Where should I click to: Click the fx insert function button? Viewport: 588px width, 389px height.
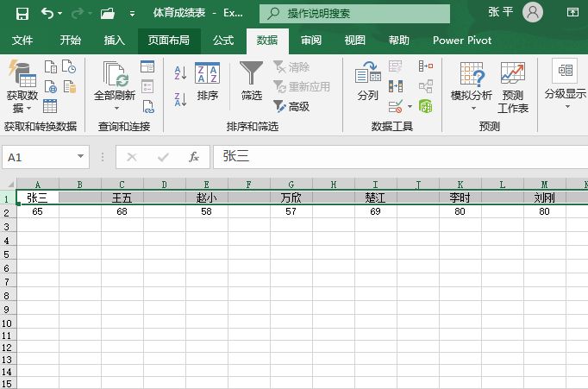coord(193,157)
